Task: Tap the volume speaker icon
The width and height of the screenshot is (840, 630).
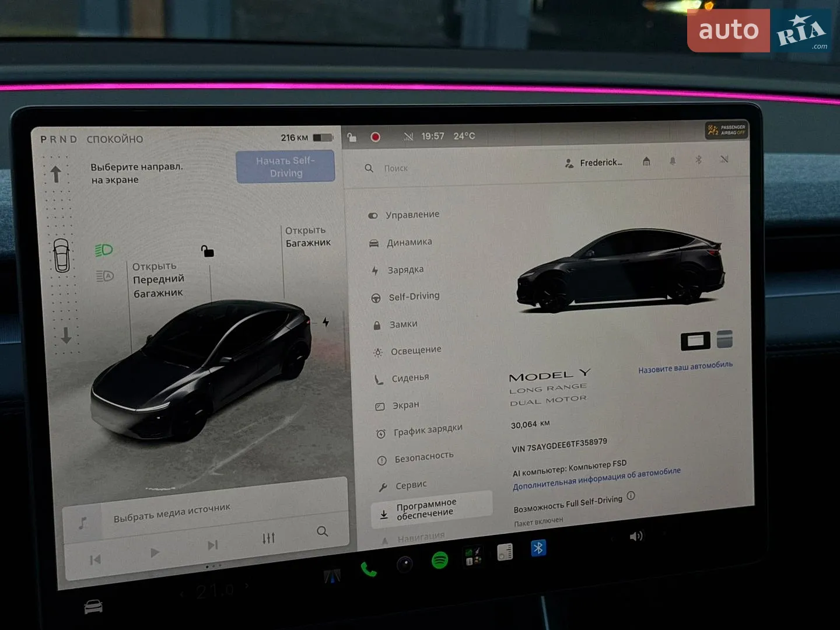Action: (636, 536)
